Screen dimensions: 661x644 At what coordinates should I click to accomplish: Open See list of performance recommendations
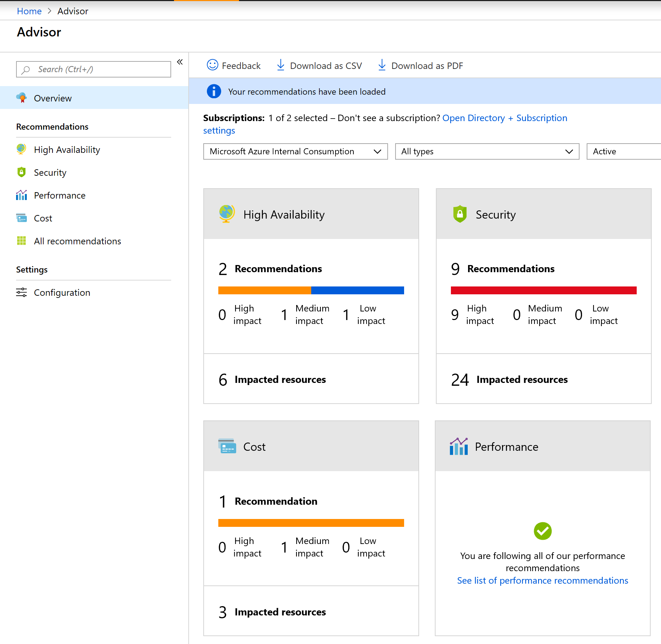pyautogui.click(x=542, y=580)
